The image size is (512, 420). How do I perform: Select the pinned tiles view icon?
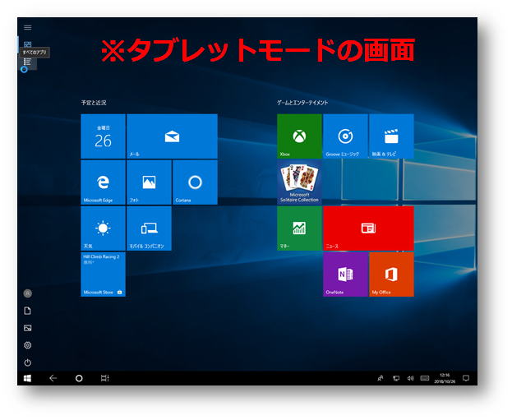28,44
